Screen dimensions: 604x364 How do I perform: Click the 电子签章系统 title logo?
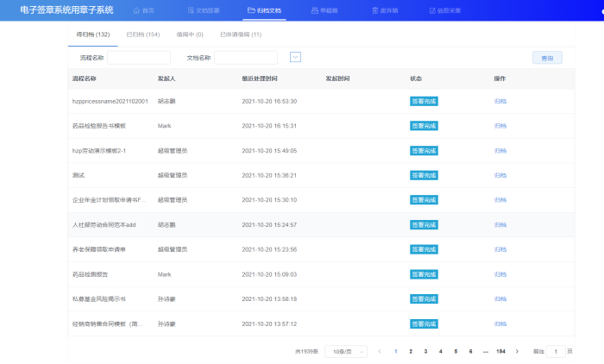point(66,10)
